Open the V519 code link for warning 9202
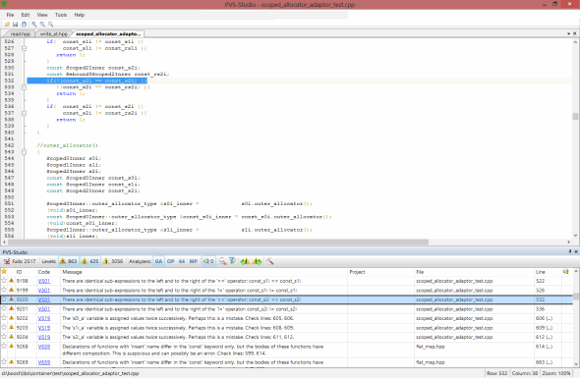The width and height of the screenshot is (580, 378). click(x=44, y=318)
